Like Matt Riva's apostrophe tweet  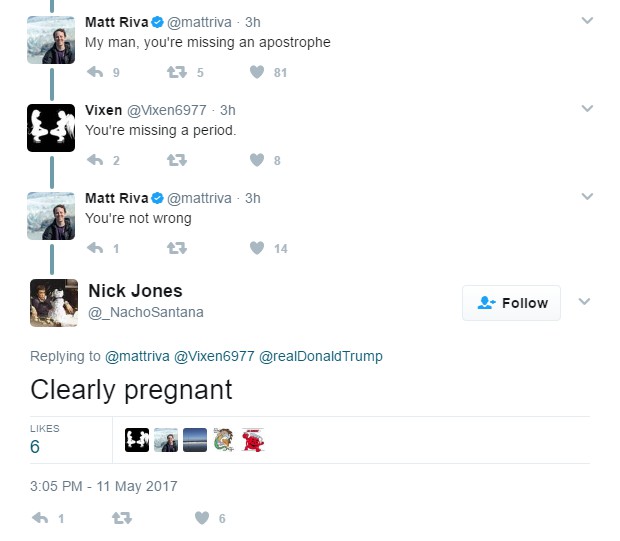click(257, 72)
